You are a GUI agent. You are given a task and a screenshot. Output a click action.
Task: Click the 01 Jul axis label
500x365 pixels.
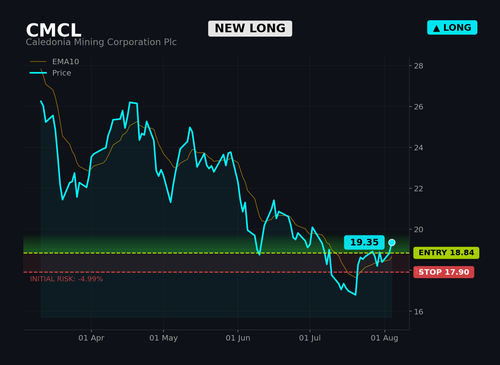point(310,338)
